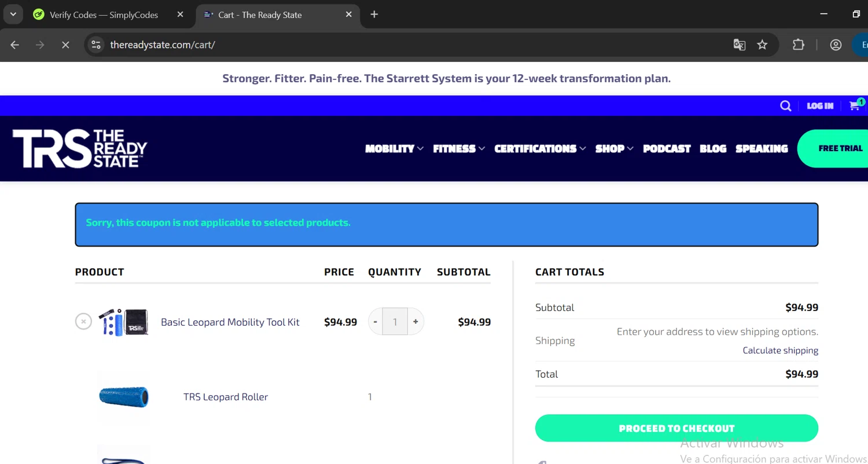Expand the MOBILITY menu

pos(394,149)
